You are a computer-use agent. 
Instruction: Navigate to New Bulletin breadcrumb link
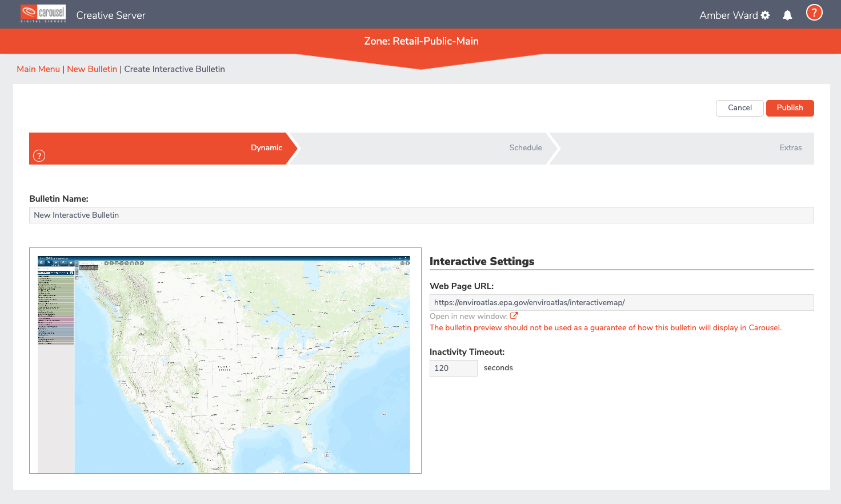pyautogui.click(x=92, y=69)
